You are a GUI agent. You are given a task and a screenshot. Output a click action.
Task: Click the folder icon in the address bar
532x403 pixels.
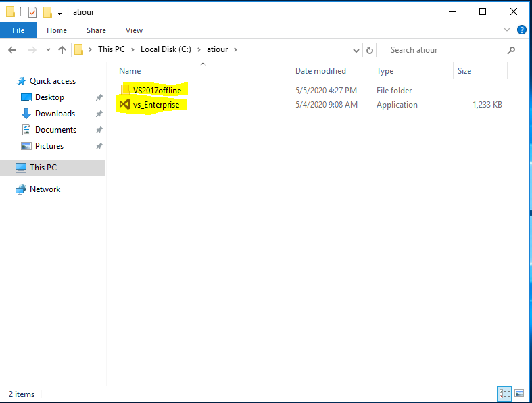[x=78, y=49]
